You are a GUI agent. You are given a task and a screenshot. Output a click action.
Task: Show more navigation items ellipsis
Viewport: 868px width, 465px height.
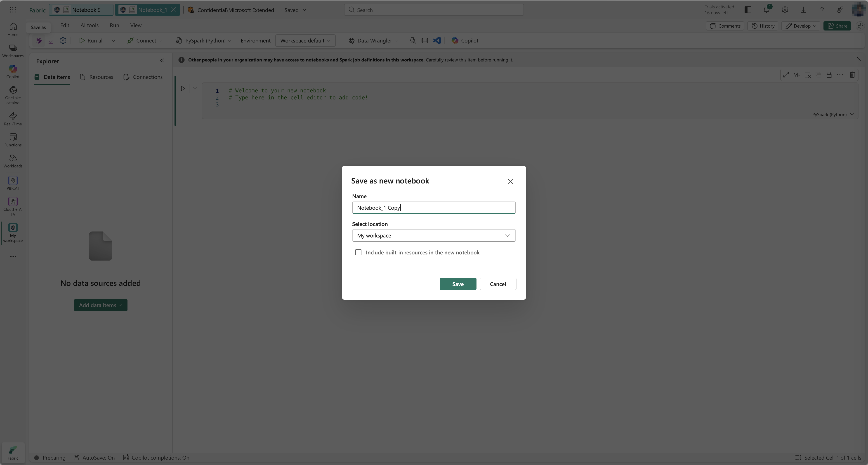pos(13,257)
